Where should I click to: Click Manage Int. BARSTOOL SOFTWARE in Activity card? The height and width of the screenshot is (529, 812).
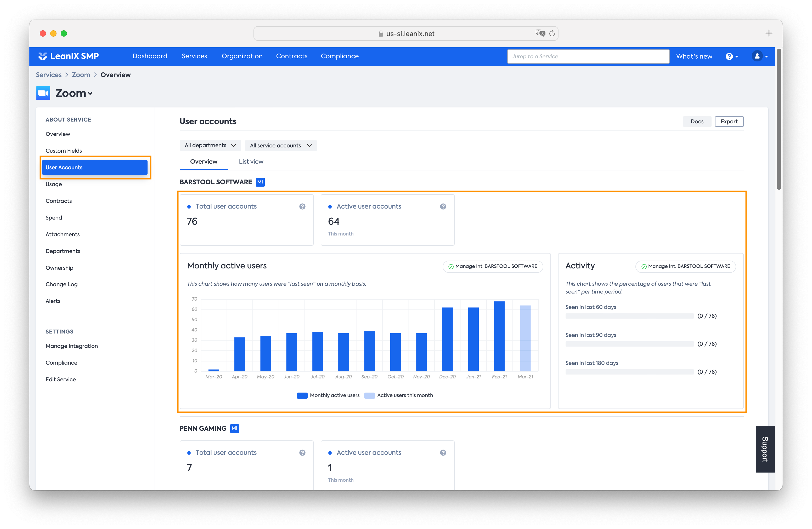[685, 266]
